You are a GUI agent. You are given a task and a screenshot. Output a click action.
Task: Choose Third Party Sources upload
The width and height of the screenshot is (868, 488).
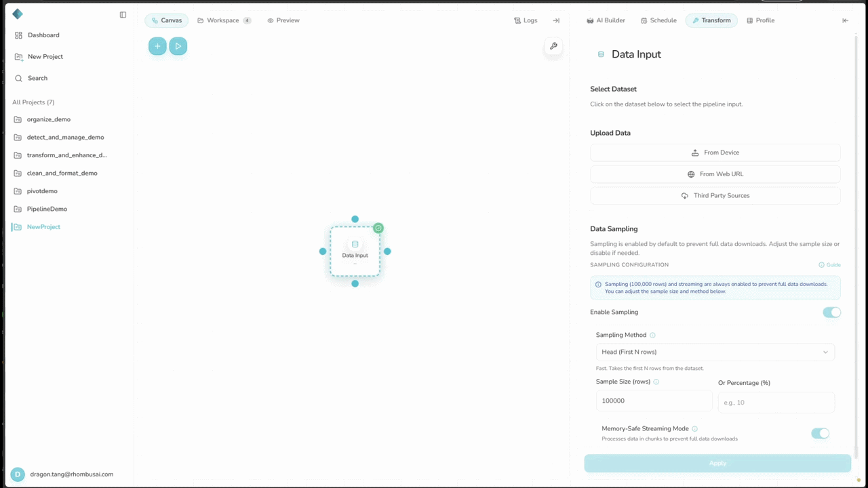coord(715,196)
